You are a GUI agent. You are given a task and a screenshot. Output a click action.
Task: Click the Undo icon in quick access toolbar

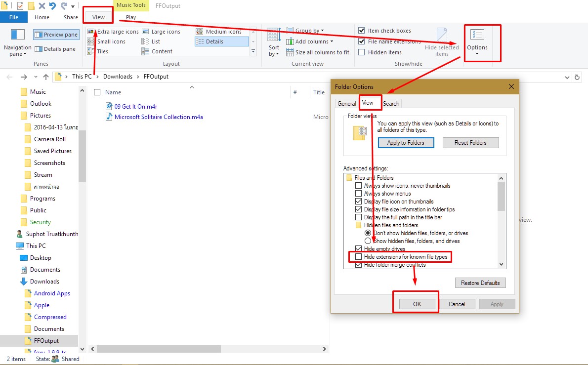click(52, 5)
